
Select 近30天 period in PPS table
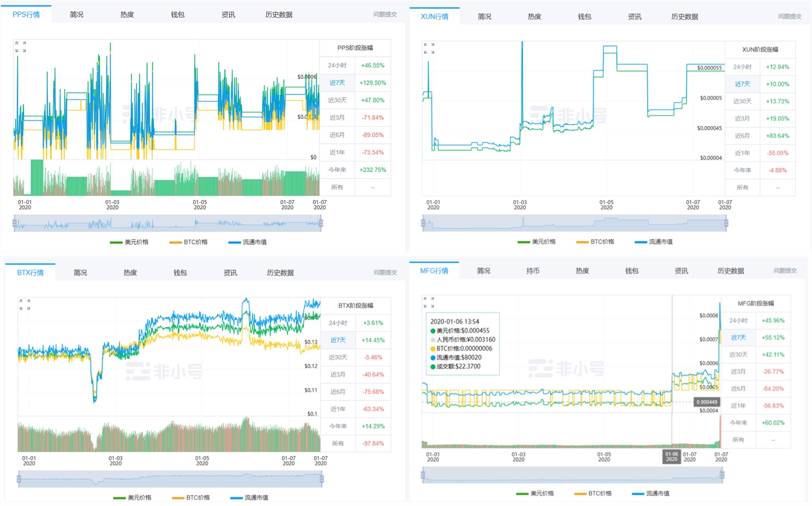[x=337, y=100]
